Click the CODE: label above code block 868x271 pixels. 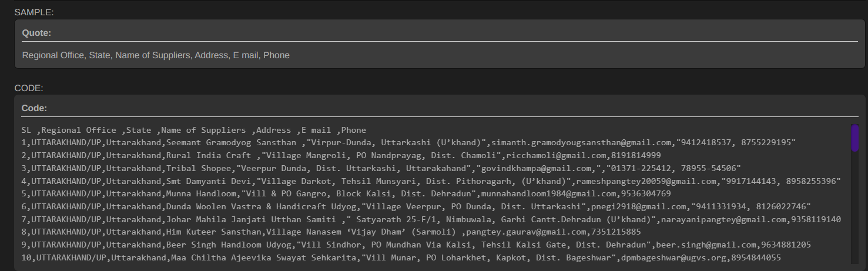[30, 88]
